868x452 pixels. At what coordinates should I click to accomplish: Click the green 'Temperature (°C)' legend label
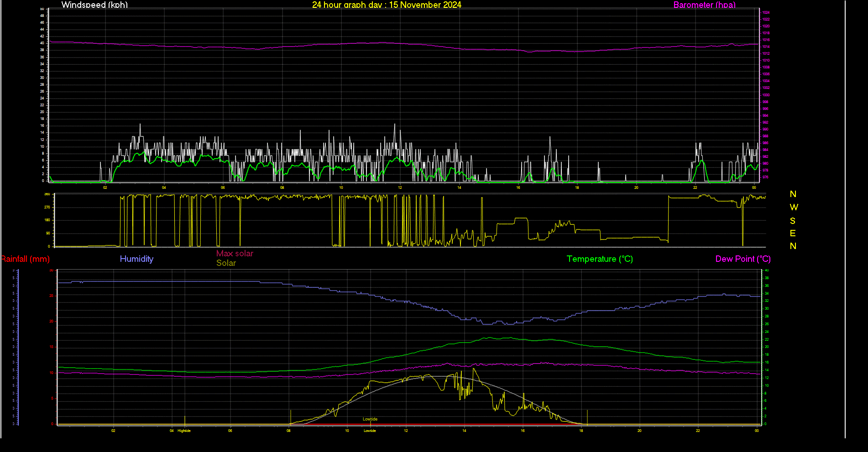600,259
